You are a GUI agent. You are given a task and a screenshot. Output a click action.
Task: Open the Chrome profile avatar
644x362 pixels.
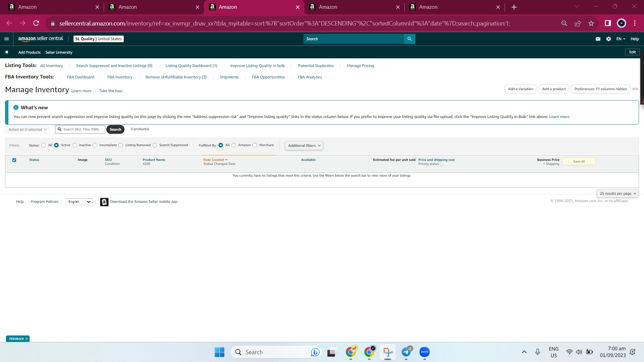point(622,23)
